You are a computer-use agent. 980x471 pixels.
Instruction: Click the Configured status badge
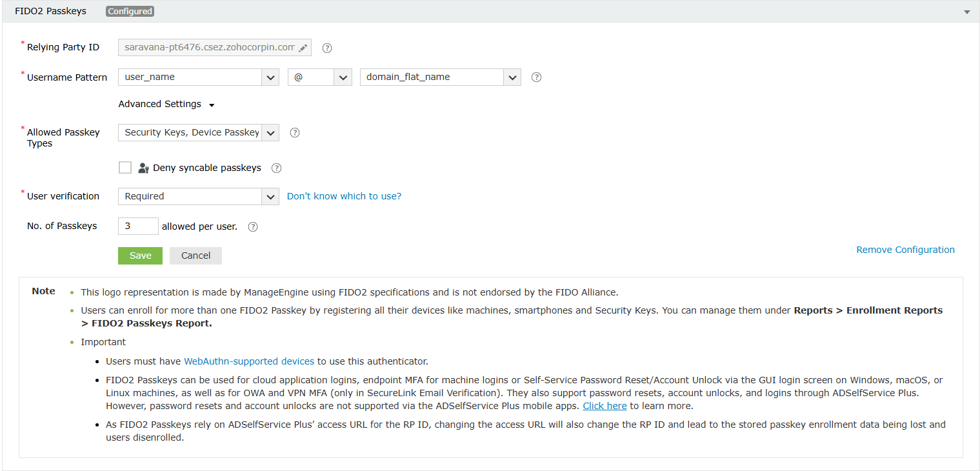tap(130, 12)
